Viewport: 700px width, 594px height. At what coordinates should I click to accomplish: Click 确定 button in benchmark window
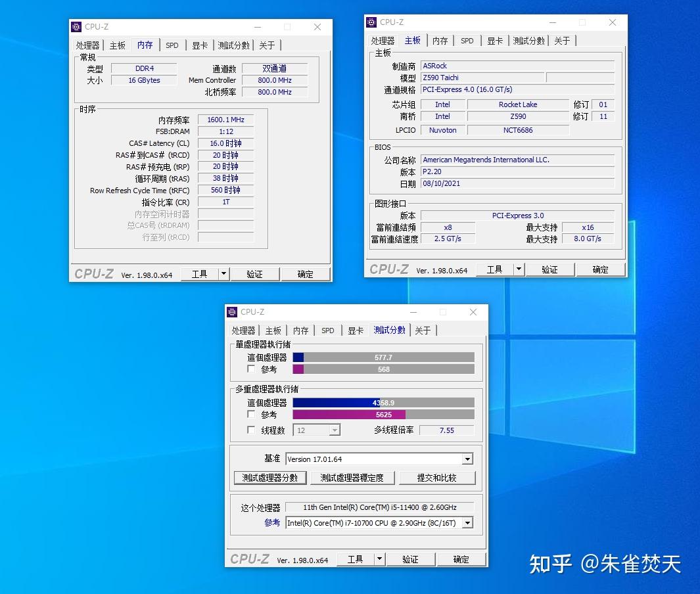pos(461,559)
